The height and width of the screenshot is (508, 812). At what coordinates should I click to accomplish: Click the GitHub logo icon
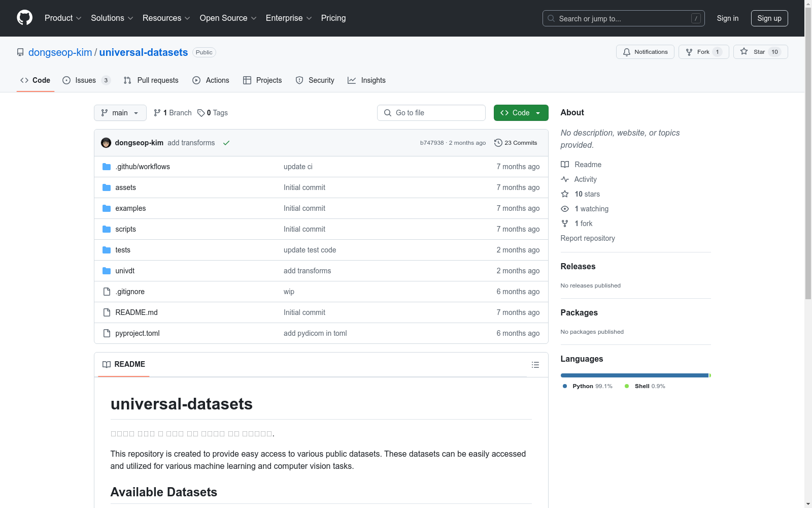coord(24,18)
